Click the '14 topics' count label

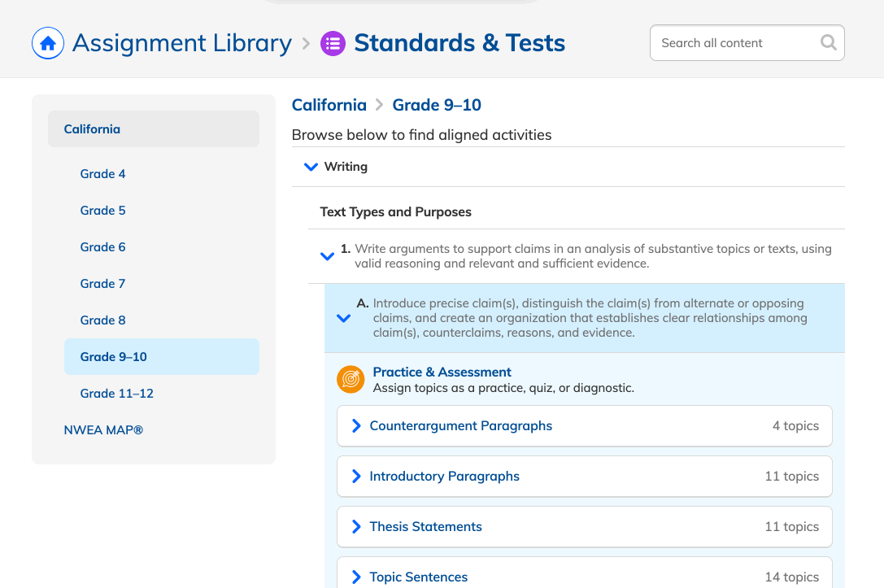(x=791, y=577)
